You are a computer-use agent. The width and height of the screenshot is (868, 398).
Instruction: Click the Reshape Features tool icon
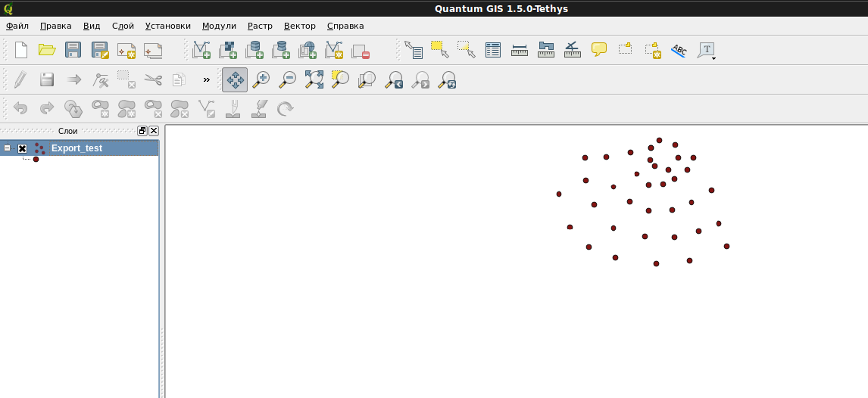(207, 108)
